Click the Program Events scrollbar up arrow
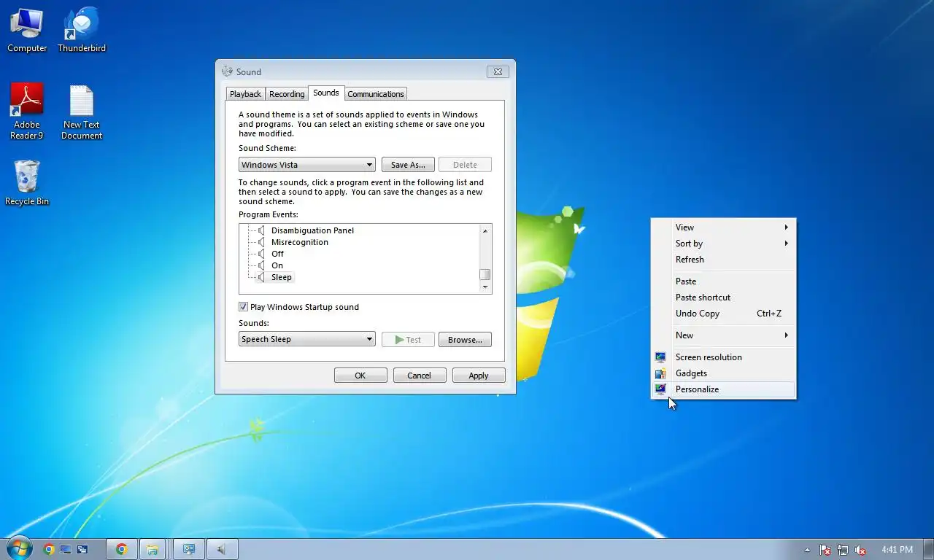This screenshot has height=560, width=934. pos(485,230)
